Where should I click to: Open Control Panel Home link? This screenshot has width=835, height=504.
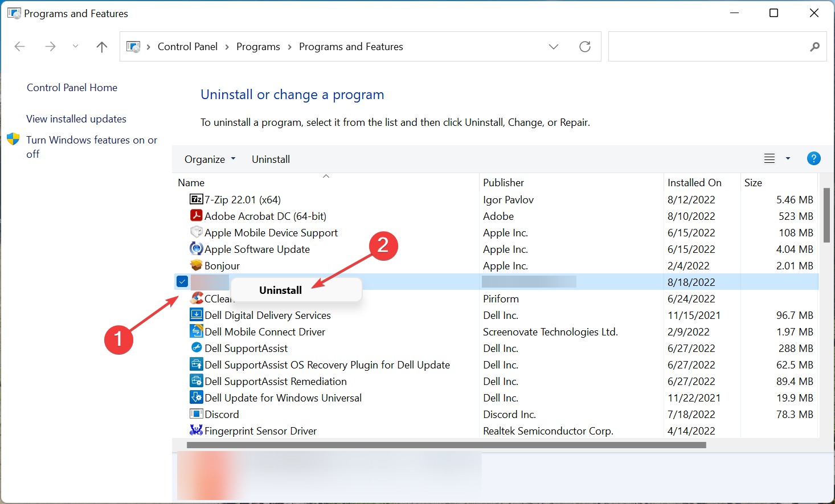coord(72,88)
